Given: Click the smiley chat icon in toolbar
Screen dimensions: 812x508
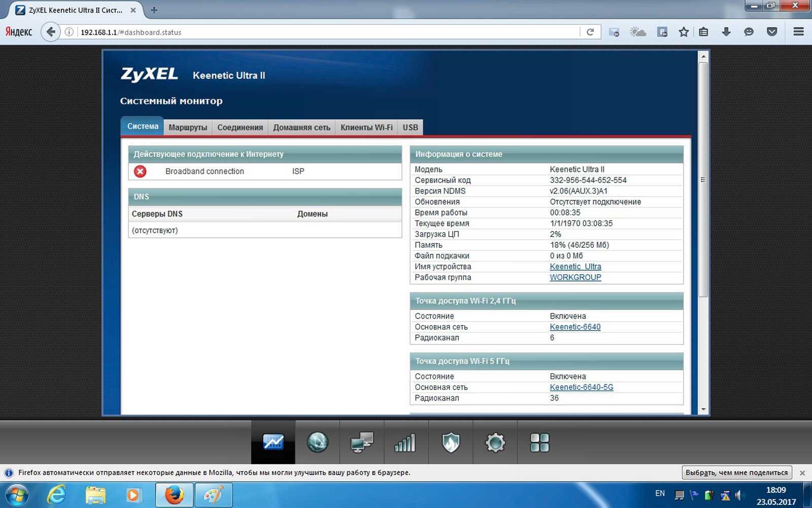Looking at the screenshot, I should (x=749, y=32).
